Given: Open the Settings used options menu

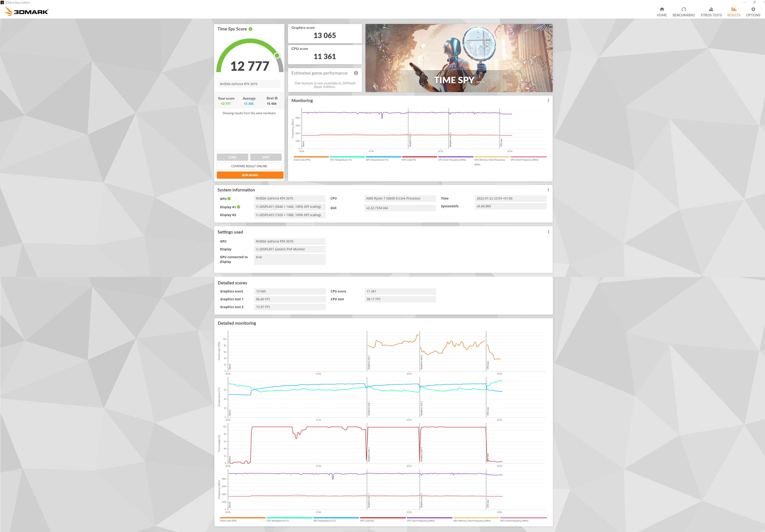Looking at the screenshot, I should (x=548, y=232).
